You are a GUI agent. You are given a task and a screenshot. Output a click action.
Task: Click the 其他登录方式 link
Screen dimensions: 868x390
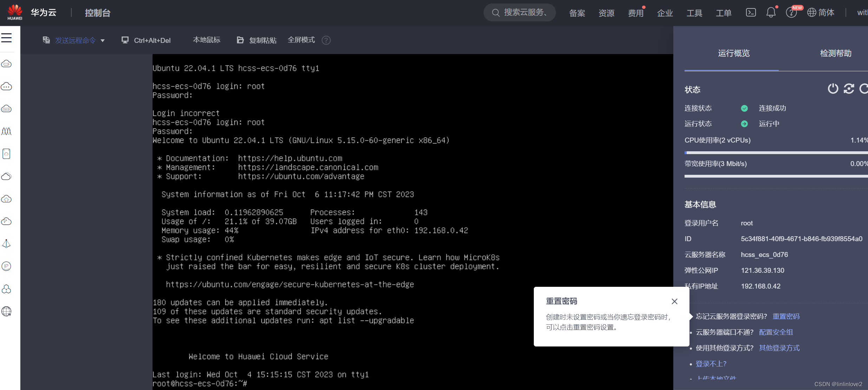click(779, 348)
